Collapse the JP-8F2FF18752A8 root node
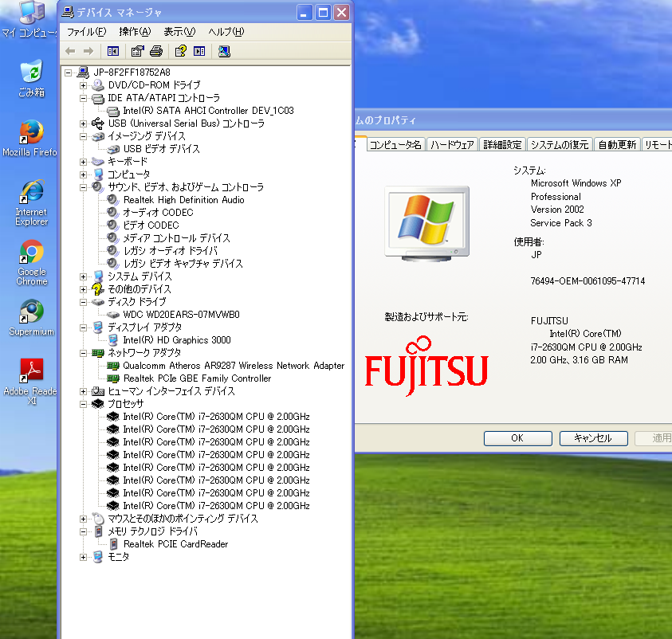The height and width of the screenshot is (639, 672). [x=68, y=73]
